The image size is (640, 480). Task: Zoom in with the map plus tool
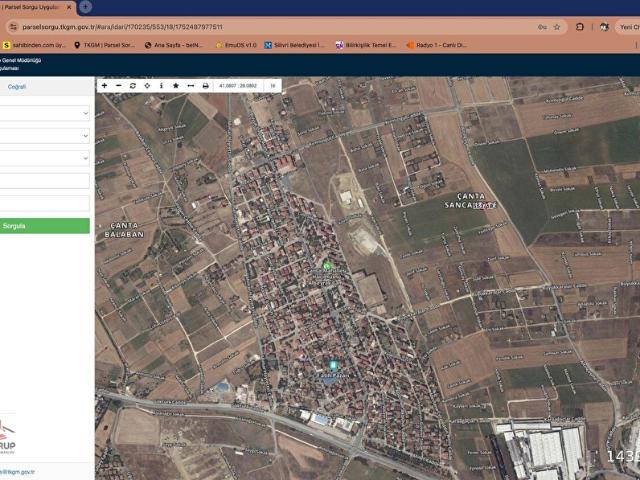coord(104,86)
